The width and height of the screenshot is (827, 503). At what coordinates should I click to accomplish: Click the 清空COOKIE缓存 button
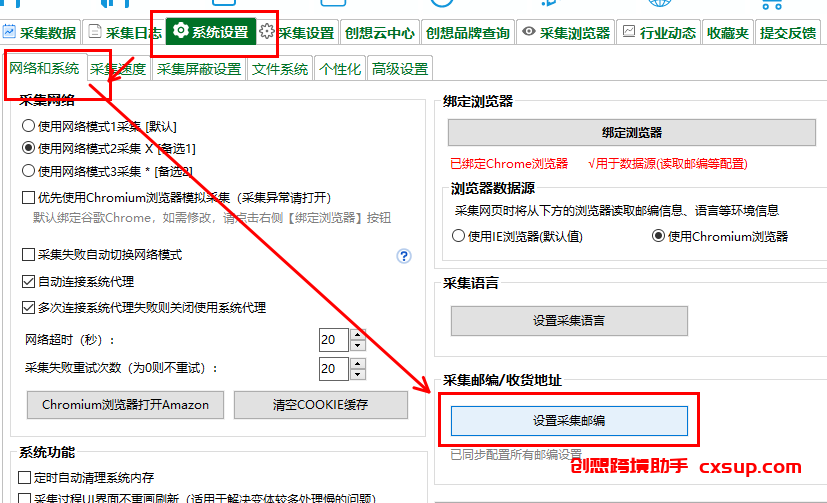(x=321, y=405)
